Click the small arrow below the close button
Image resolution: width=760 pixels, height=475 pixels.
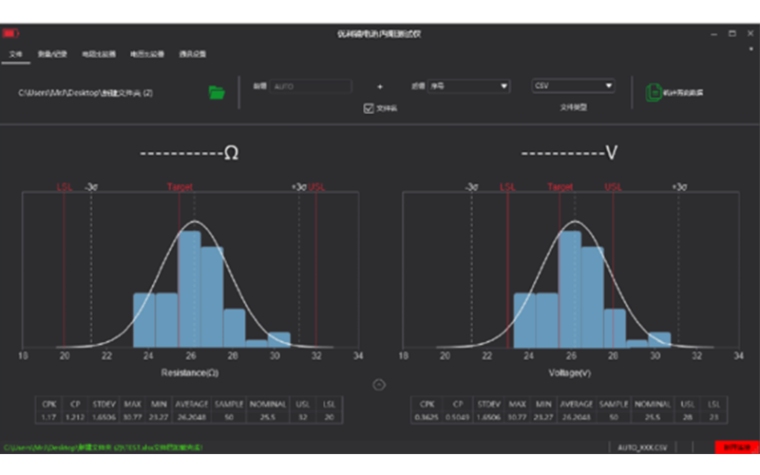(x=750, y=49)
